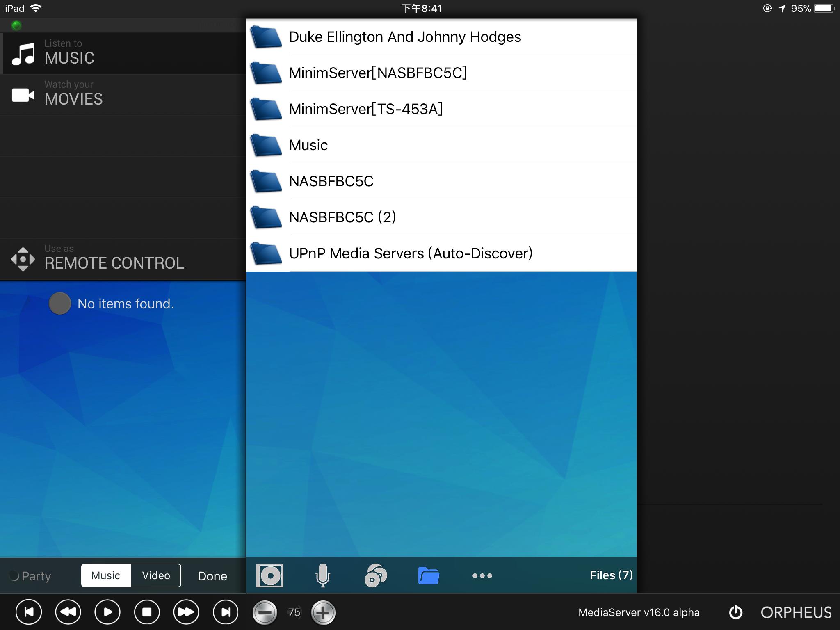Click folder icon next to Duke Ellington
This screenshot has width=840, height=630.
[266, 37]
